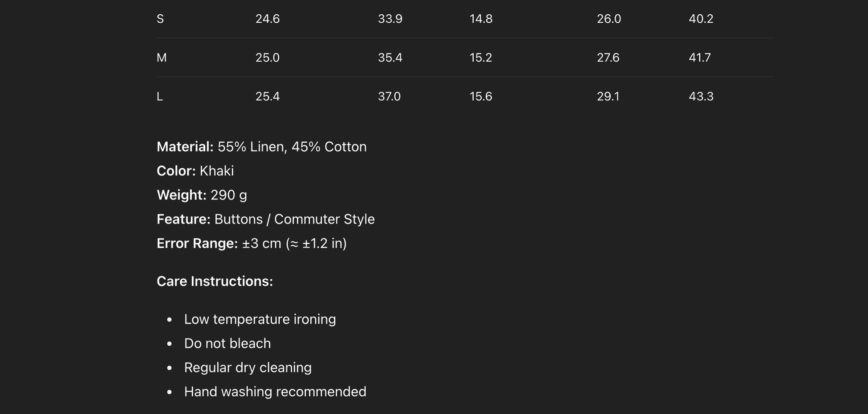
Task: Select the 290 g weight value
Action: coord(228,195)
